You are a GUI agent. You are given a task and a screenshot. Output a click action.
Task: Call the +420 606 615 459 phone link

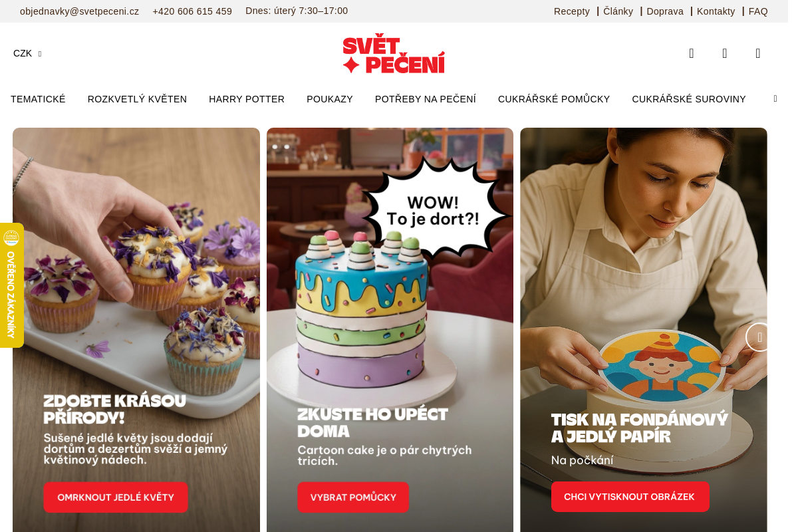192,11
